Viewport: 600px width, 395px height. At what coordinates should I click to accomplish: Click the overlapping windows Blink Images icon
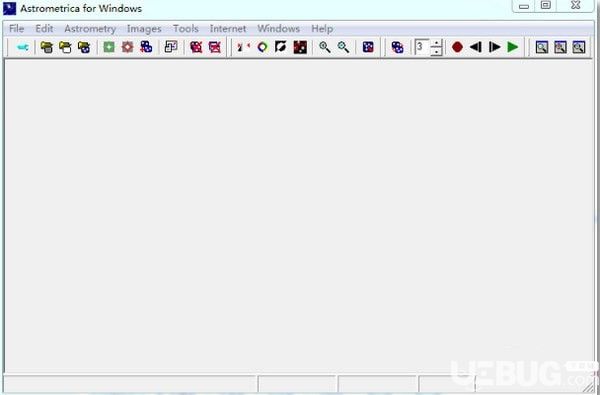[171, 47]
